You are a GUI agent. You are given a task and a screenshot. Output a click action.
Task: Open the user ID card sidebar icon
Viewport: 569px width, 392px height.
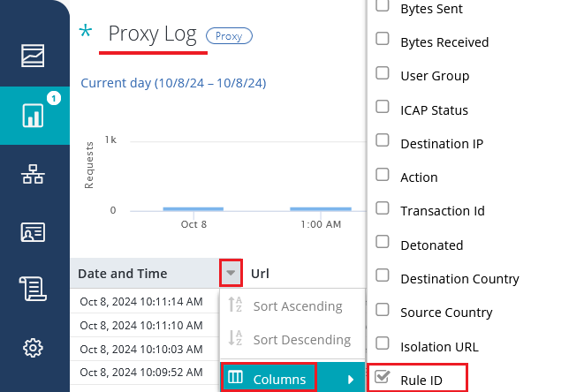tap(34, 232)
